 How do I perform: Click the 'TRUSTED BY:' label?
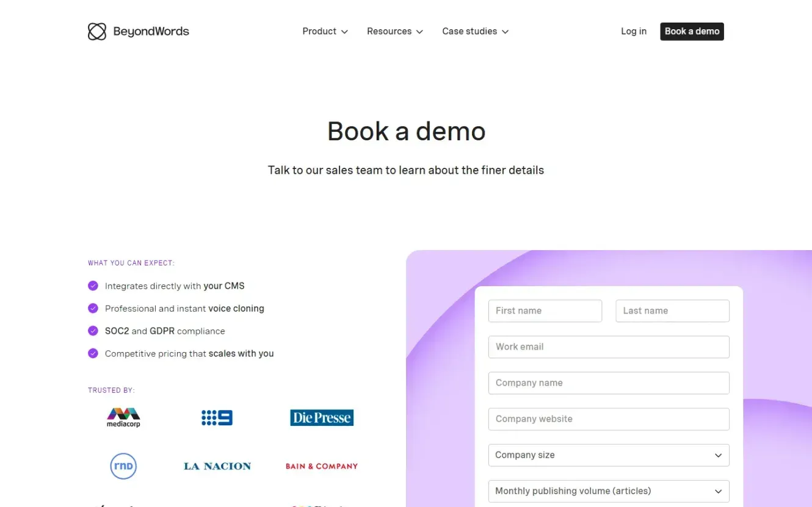(111, 390)
